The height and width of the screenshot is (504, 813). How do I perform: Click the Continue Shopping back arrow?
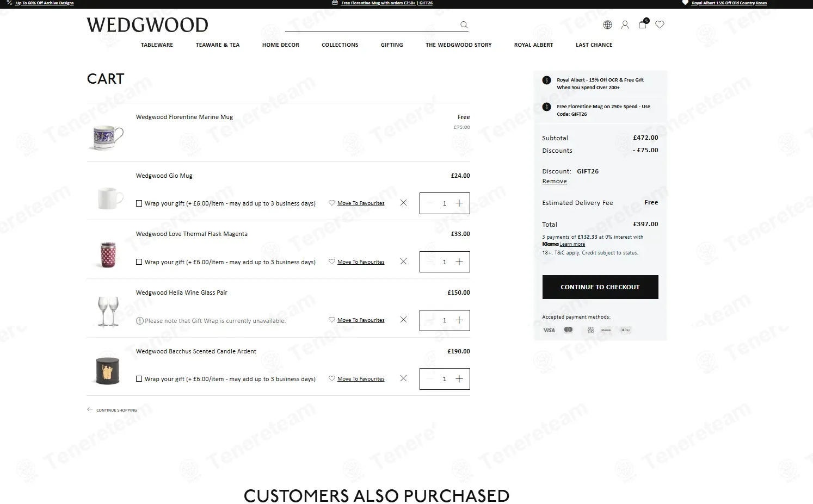[x=90, y=409]
